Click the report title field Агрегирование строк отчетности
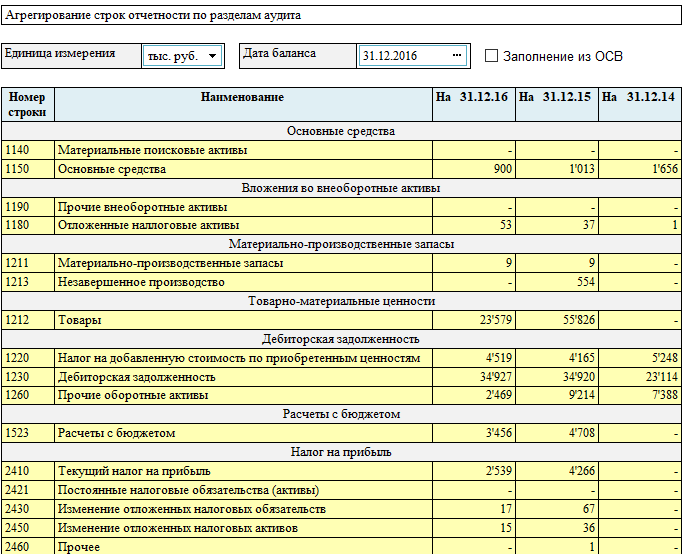The width and height of the screenshot is (684, 554). coord(341,15)
